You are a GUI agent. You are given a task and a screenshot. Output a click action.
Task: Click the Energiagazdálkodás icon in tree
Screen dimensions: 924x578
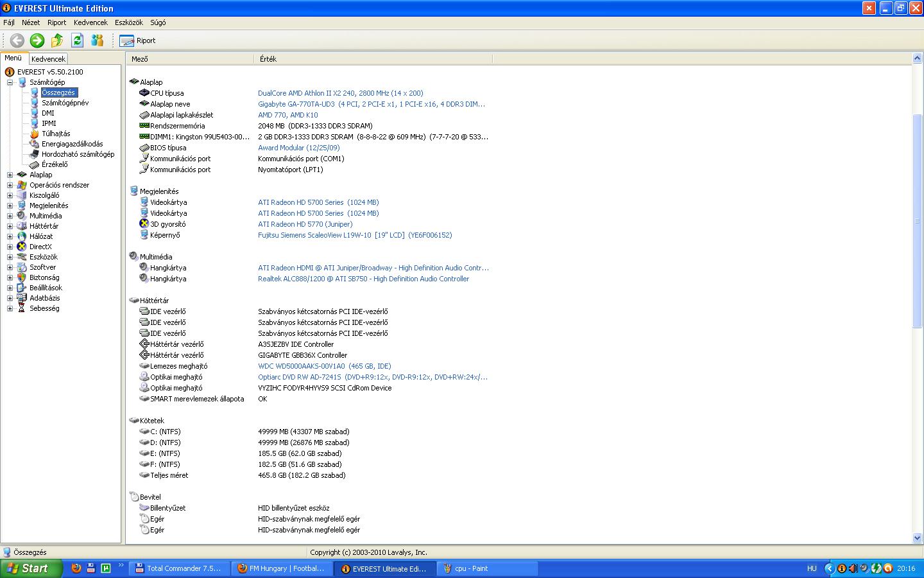35,144
